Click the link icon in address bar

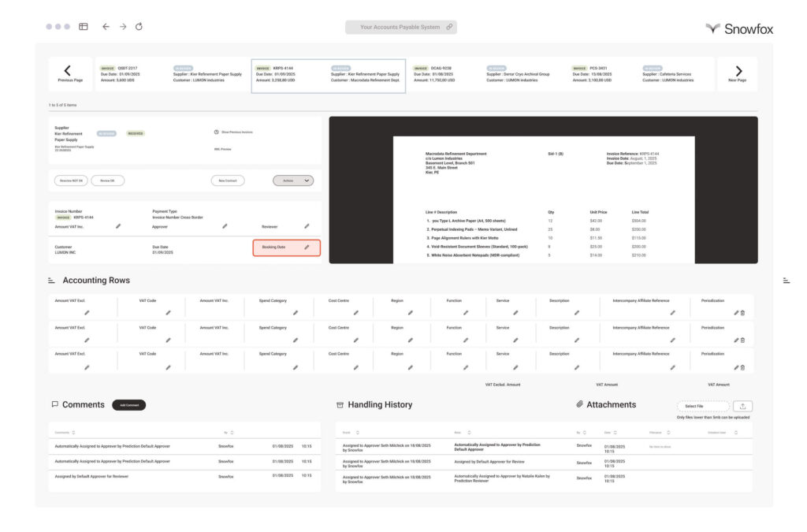tap(449, 27)
